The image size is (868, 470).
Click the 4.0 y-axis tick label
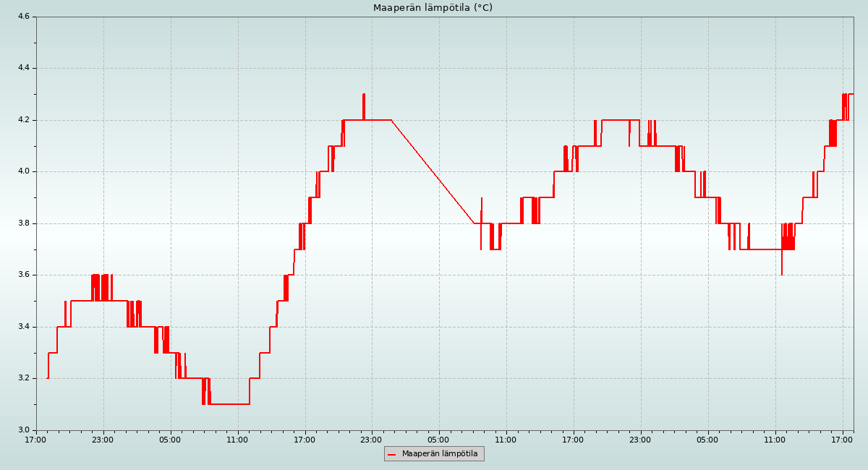(x=23, y=171)
